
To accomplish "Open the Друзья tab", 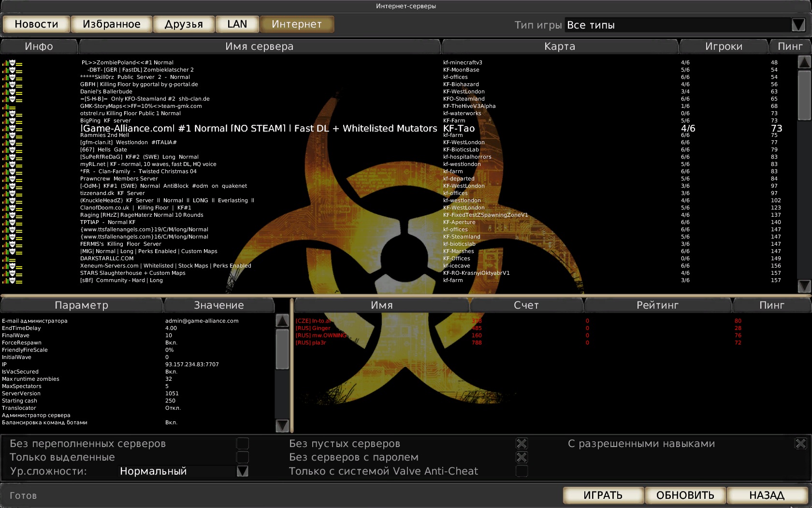I will tap(184, 24).
